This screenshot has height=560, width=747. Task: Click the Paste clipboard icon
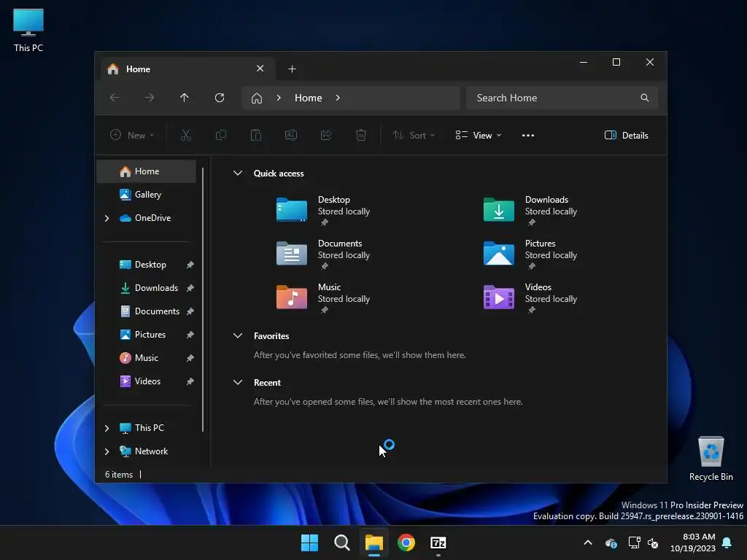(256, 135)
